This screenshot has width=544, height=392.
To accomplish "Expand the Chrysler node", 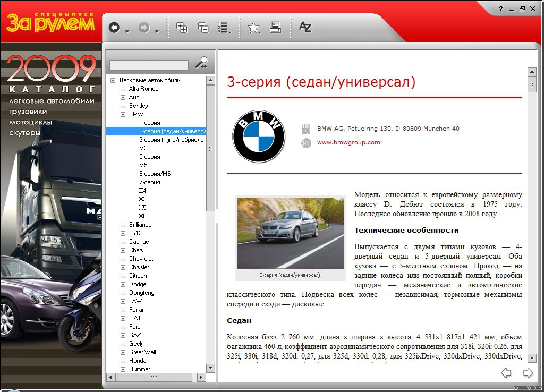I will (x=123, y=268).
